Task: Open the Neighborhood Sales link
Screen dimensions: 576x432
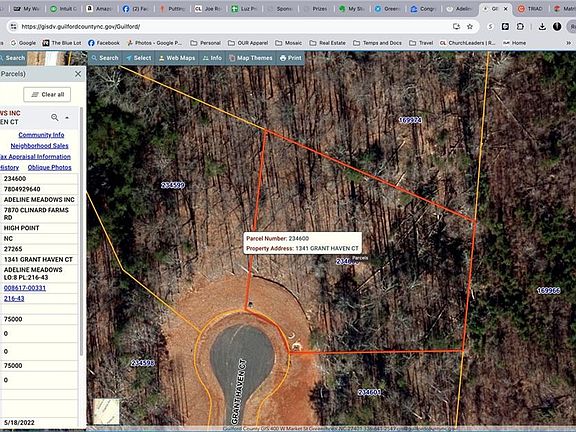Action: (39, 146)
